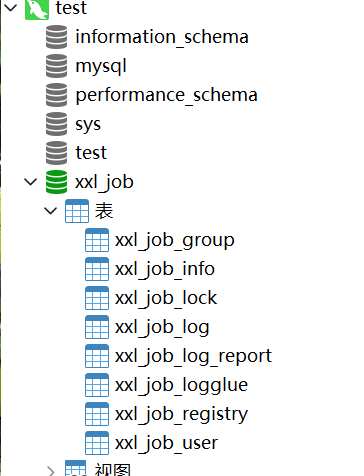
Task: Collapse the 表 tables folder
Action: point(50,211)
